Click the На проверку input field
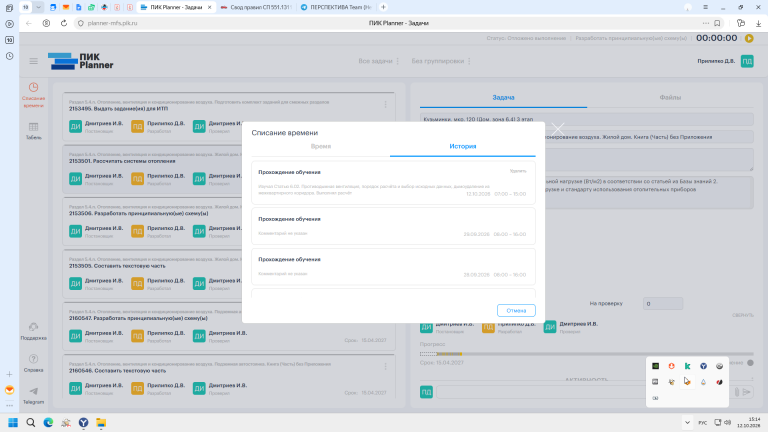Image resolution: width=768 pixels, height=432 pixels. tap(663, 304)
